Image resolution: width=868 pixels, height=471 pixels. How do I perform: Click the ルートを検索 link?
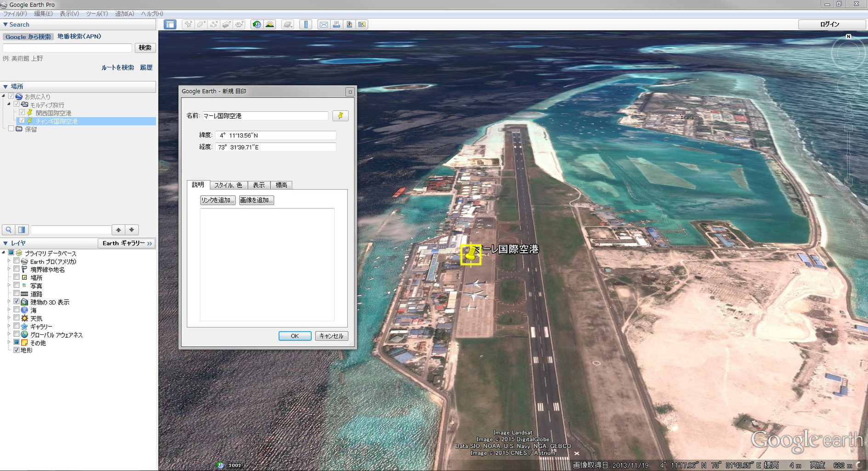[x=118, y=67]
